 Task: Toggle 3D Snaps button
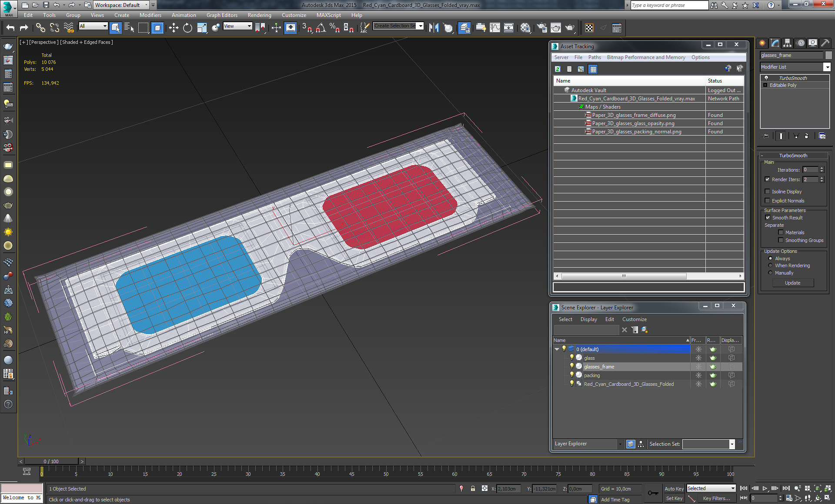[307, 28]
